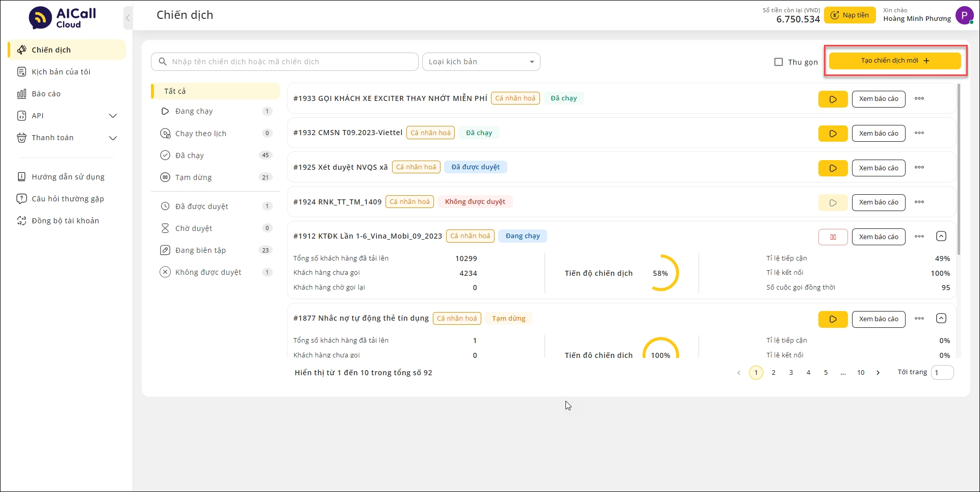Open the Loại kịch bản dropdown
The image size is (980, 492).
481,62
